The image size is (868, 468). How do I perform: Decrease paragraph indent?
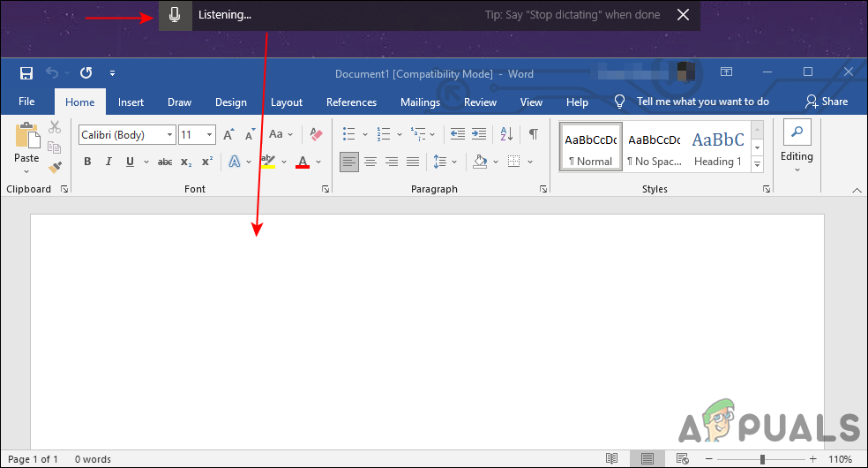[x=458, y=134]
